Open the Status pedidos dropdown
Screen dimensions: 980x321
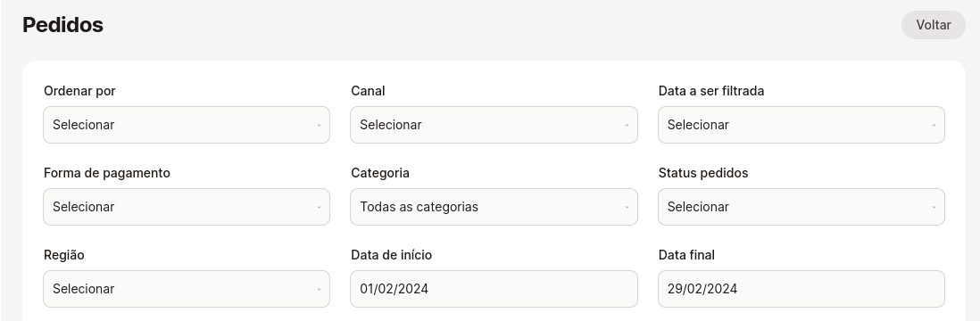tap(801, 207)
